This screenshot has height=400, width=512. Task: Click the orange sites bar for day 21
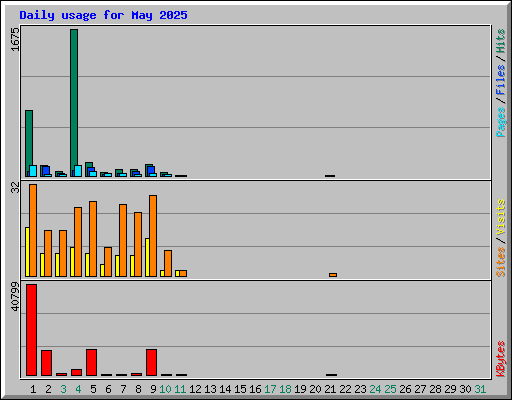pyautogui.click(x=333, y=275)
